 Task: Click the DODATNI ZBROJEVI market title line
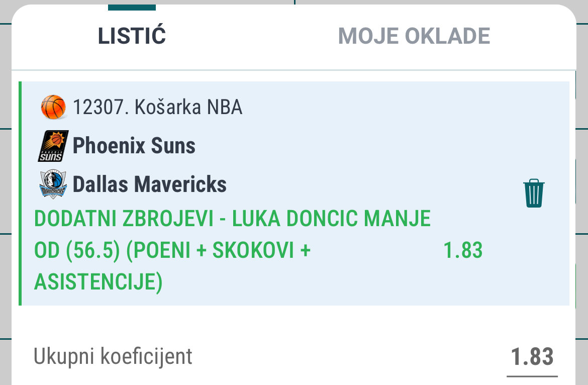coord(232,219)
